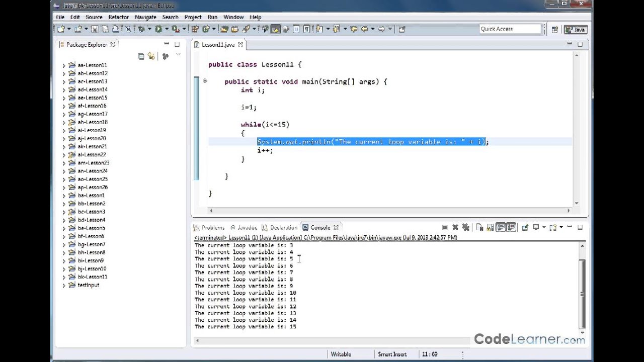
Task: Click the i++; line in editor
Action: 265,150
